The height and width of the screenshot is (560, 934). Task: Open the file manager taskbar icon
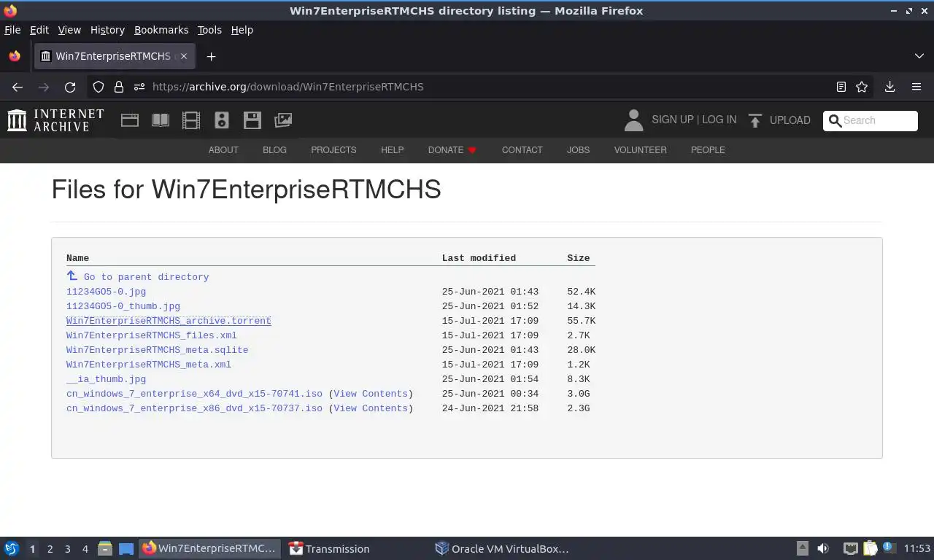tap(105, 548)
